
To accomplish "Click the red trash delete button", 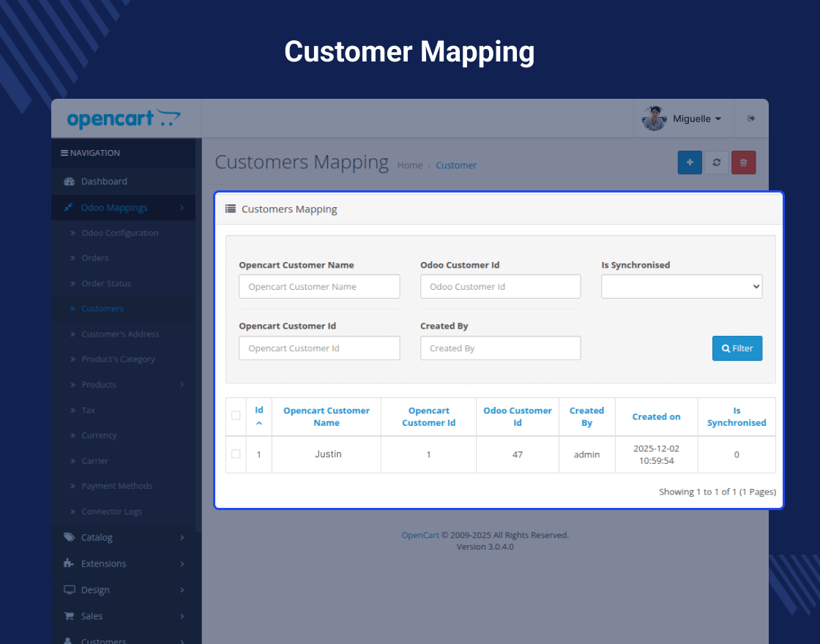I will [x=744, y=162].
